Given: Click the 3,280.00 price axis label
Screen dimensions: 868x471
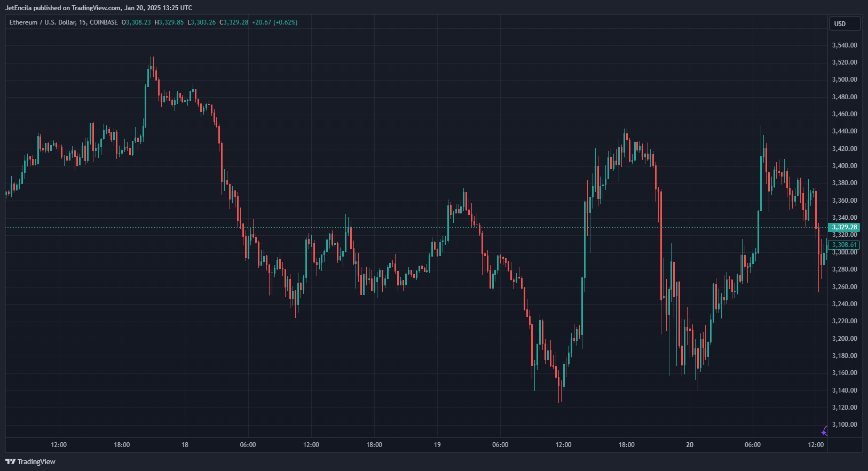Looking at the screenshot, I should pos(845,269).
